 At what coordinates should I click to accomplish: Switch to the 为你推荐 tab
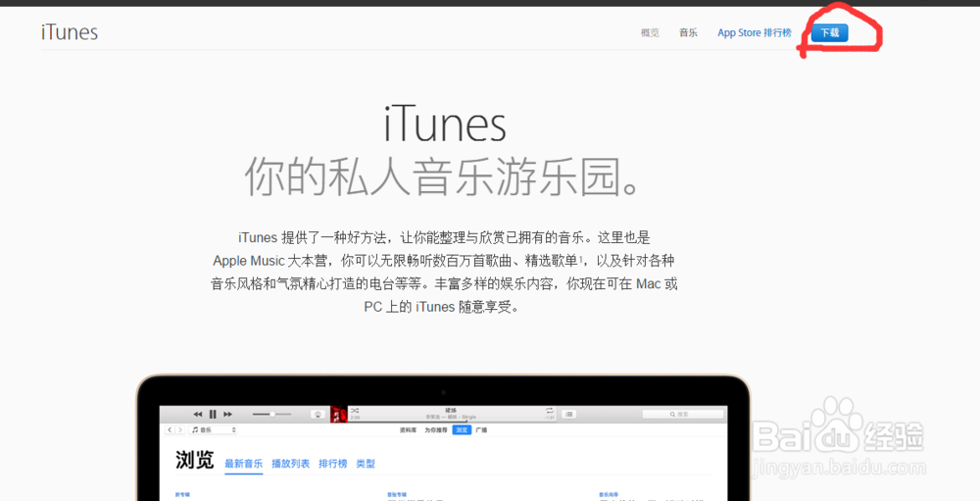436,430
